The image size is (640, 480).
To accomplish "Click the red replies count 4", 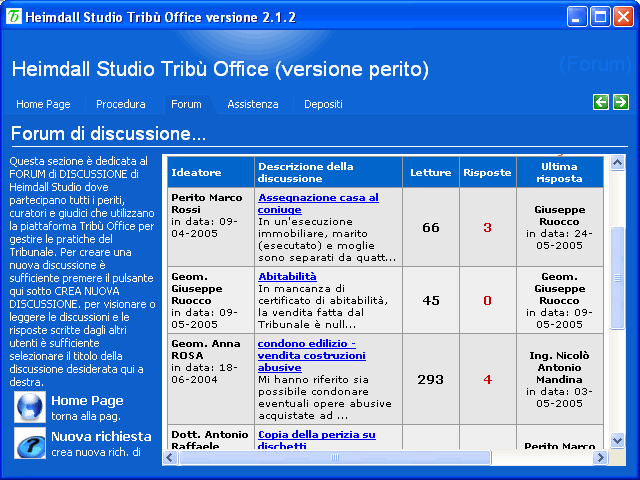I will (487, 380).
